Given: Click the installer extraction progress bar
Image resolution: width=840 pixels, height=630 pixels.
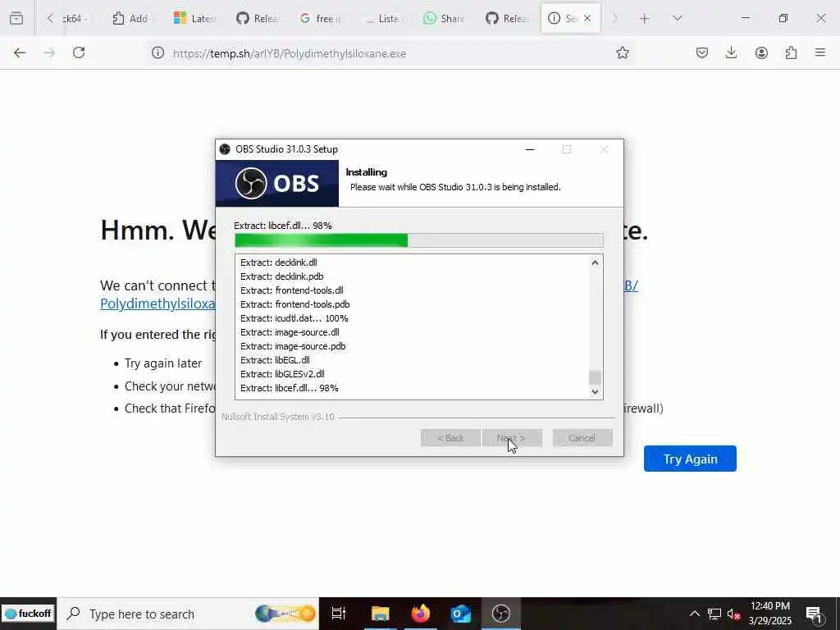Looking at the screenshot, I should point(419,240).
